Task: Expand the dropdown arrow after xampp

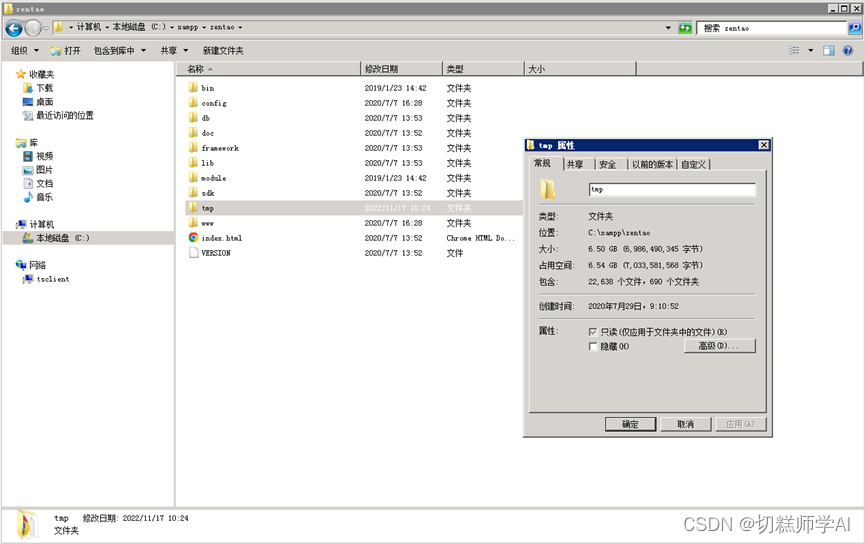Action: [204, 27]
